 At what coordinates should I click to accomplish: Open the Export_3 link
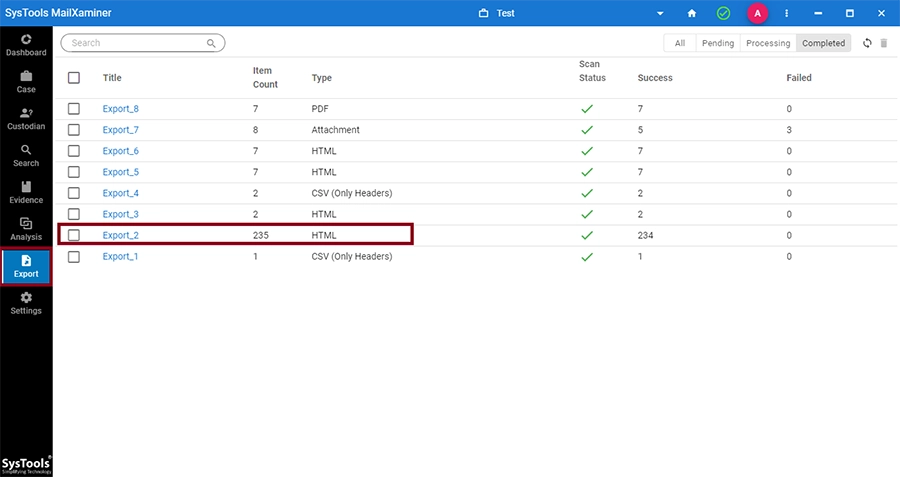tap(121, 214)
